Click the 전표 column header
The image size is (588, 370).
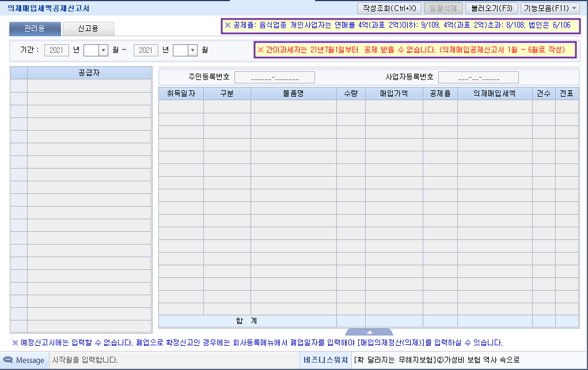click(567, 94)
